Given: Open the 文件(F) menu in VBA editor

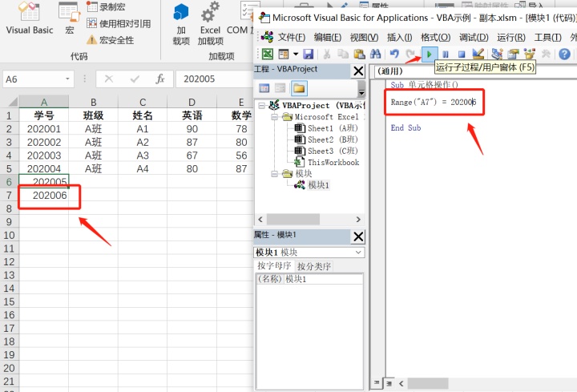Looking at the screenshot, I should (292, 37).
